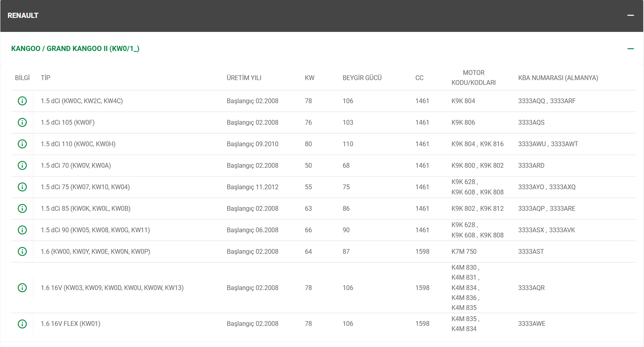Click info icon beside 1.5 dCi 70

pyautogui.click(x=22, y=165)
